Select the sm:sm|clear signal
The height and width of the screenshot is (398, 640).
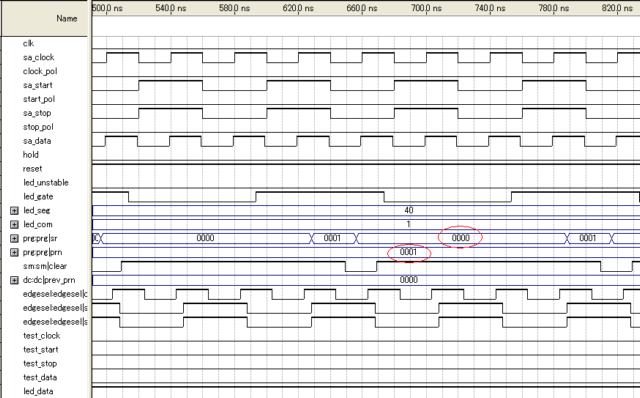click(x=44, y=266)
